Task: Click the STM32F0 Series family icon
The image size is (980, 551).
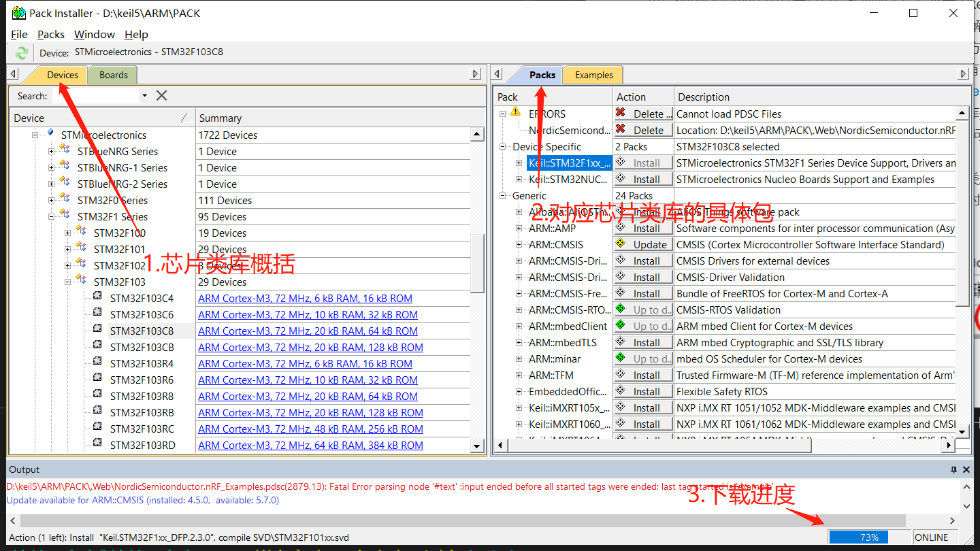Action: pyautogui.click(x=65, y=199)
